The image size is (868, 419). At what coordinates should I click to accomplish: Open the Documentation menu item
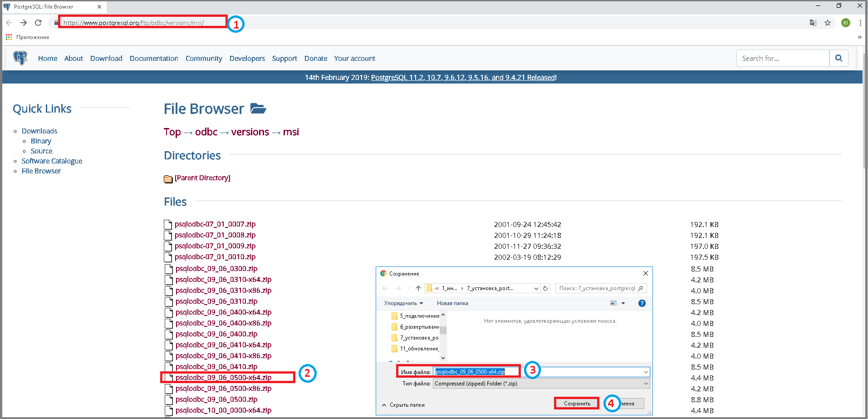(154, 58)
